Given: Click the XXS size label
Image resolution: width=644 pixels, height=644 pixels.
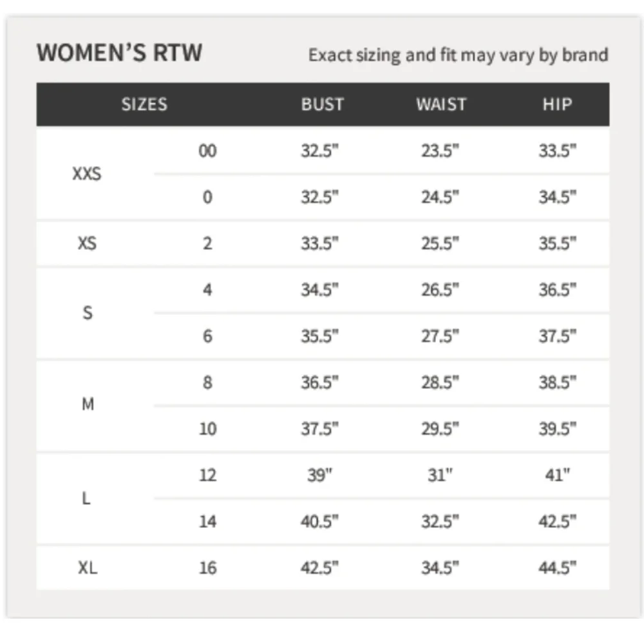Looking at the screenshot, I should 87,174.
